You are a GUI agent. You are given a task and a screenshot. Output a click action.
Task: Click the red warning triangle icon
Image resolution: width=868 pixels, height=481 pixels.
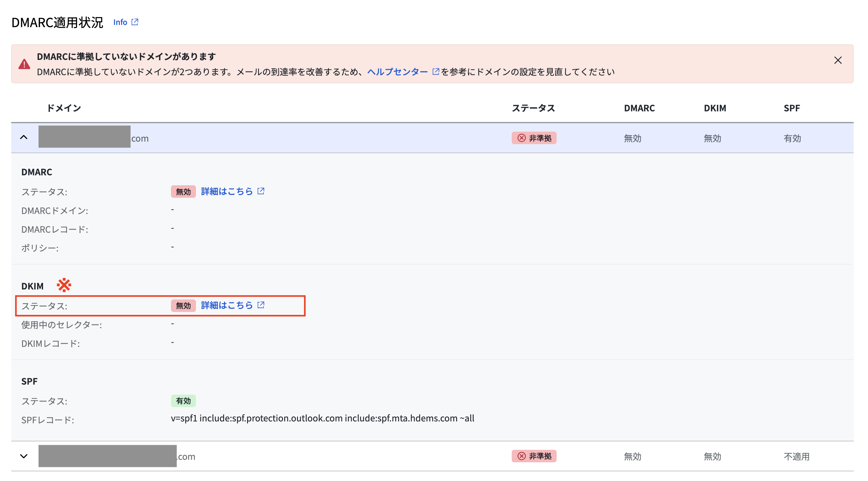click(24, 64)
